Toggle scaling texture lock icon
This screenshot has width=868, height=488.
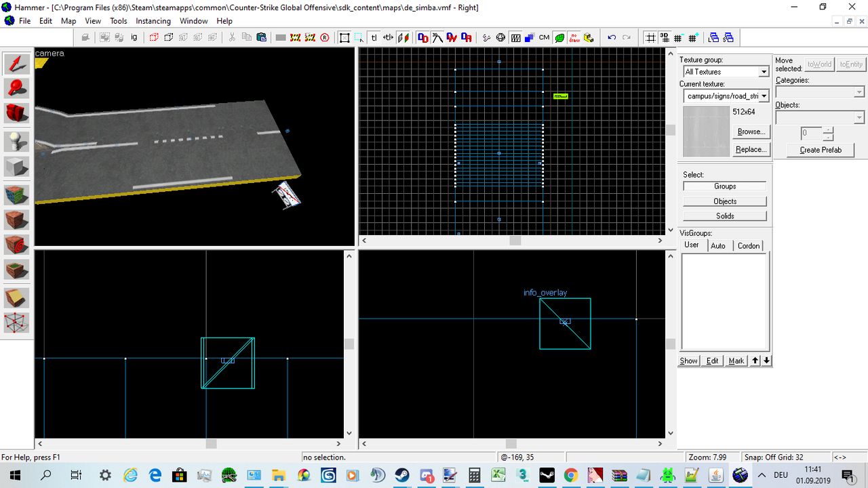(x=389, y=38)
